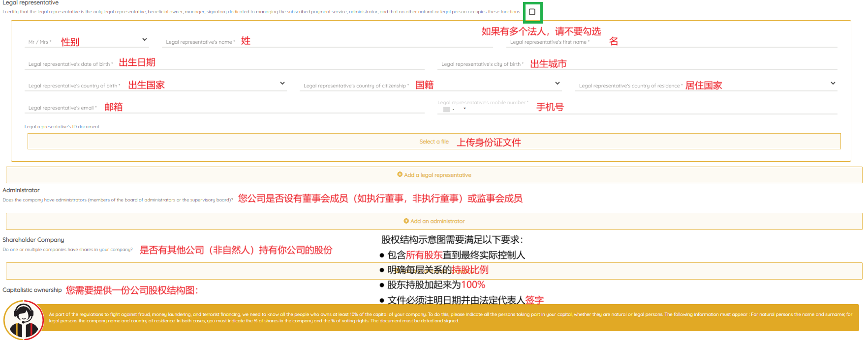The height and width of the screenshot is (341, 868).
Task: Open the country of citizenship dropdown
Action: click(x=557, y=84)
